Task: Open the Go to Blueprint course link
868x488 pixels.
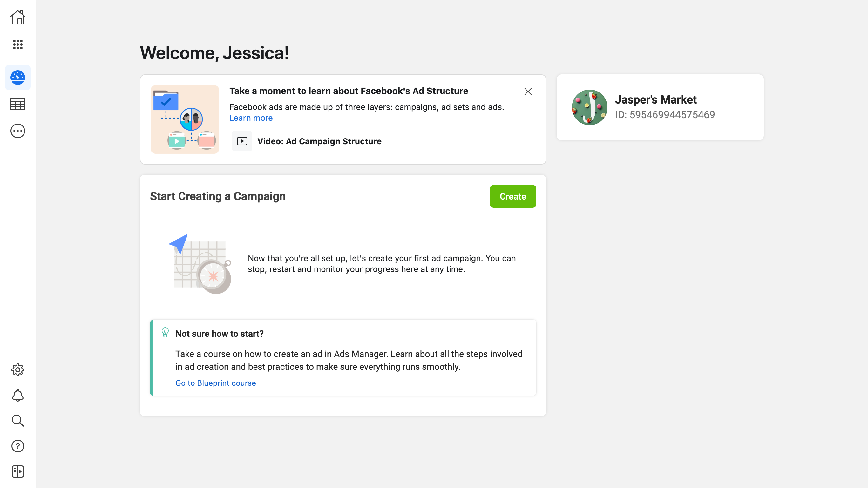Action: 215,383
